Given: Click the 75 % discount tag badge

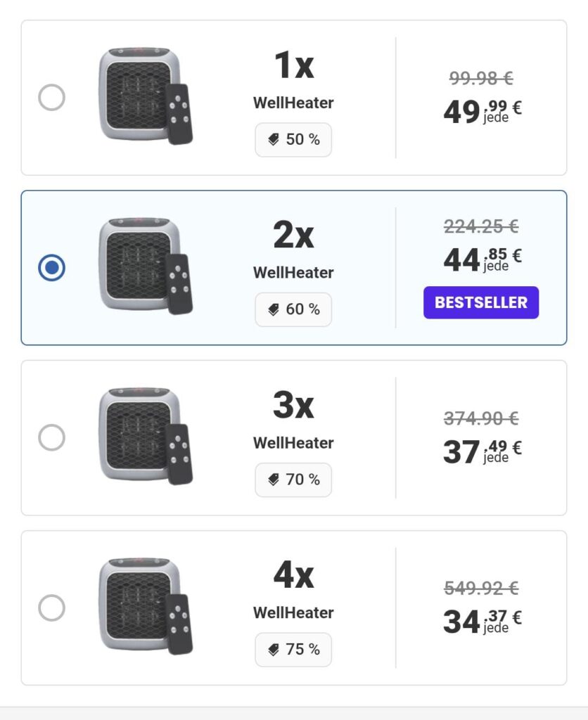Looking at the screenshot, I should 293,650.
